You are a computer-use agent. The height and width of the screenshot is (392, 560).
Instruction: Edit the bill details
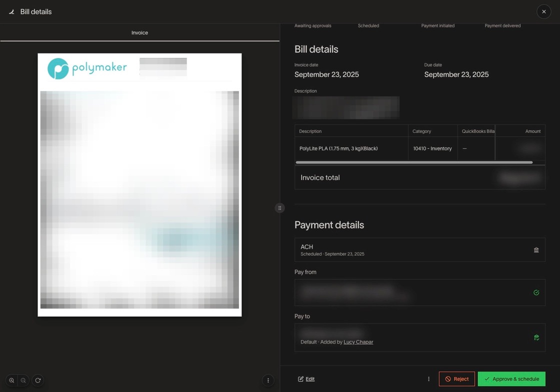coord(306,379)
